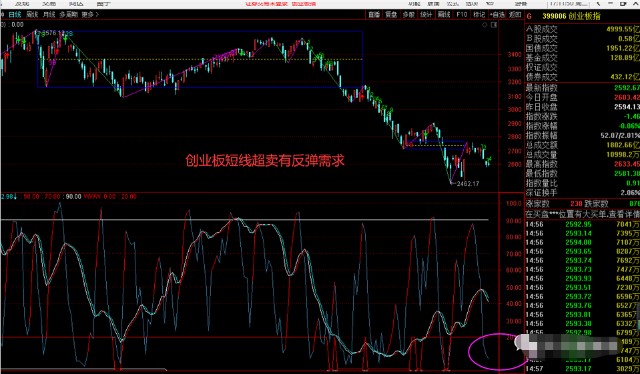The height and width of the screenshot is (374, 640).
Task: Switch to the 周线 weekly chart tab
Action: tap(32, 15)
